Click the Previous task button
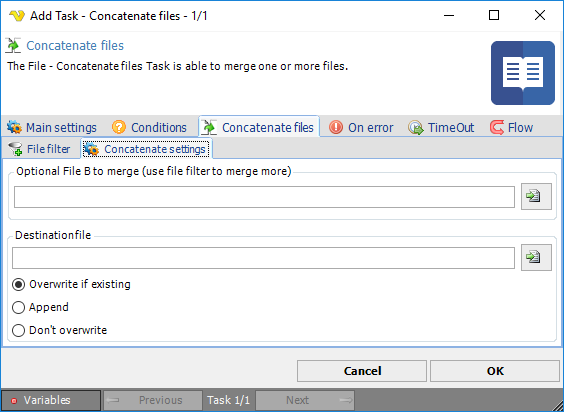The width and height of the screenshot is (564, 412). click(x=153, y=400)
